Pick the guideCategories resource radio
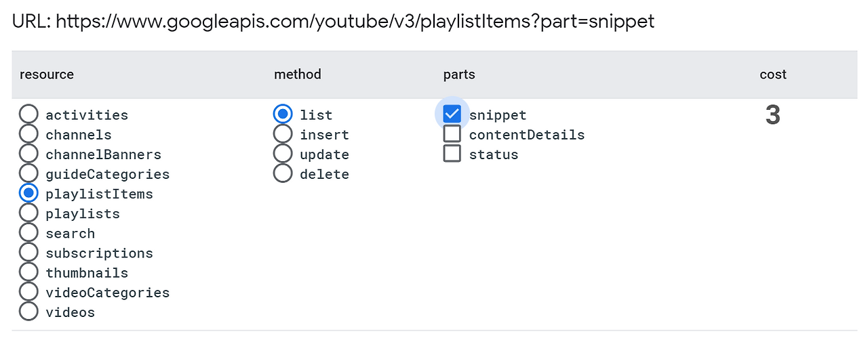Screen dimensions: 868x340 click(x=28, y=174)
